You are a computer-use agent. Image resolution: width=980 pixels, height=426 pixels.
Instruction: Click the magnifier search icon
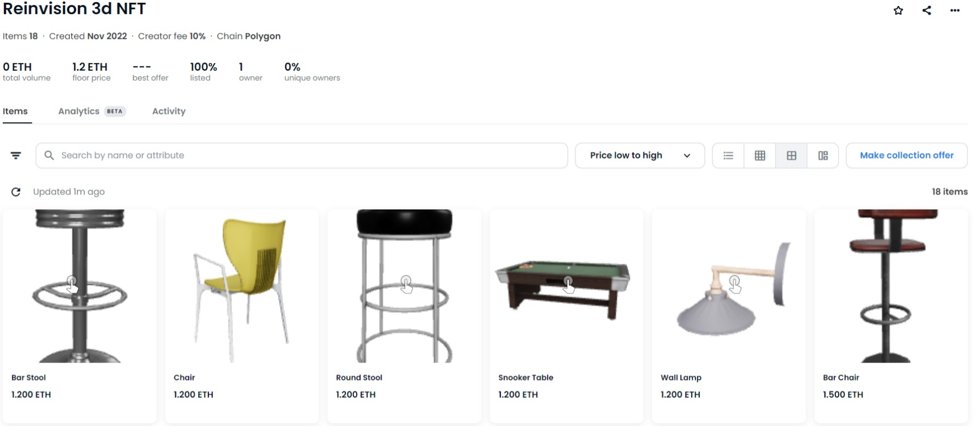pos(49,156)
